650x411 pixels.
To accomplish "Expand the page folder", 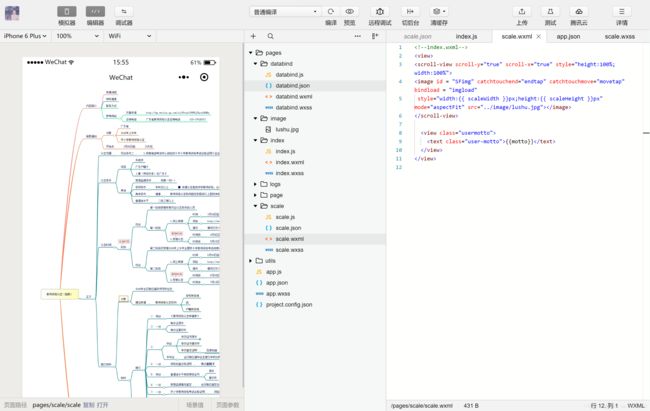I will [x=255, y=195].
